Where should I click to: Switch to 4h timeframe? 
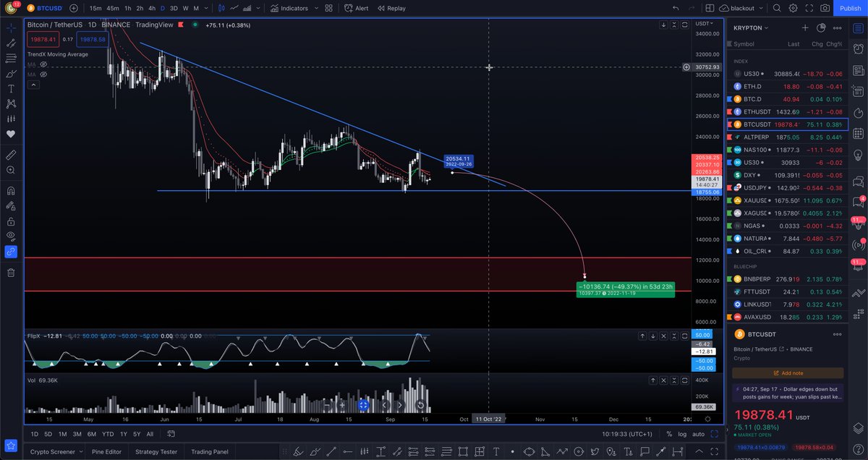pyautogui.click(x=151, y=8)
